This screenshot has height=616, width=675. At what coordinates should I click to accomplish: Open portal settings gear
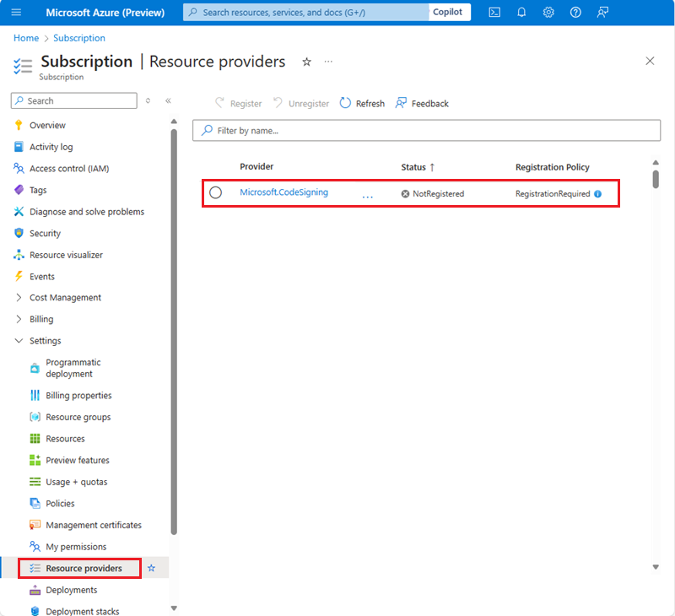pyautogui.click(x=548, y=12)
